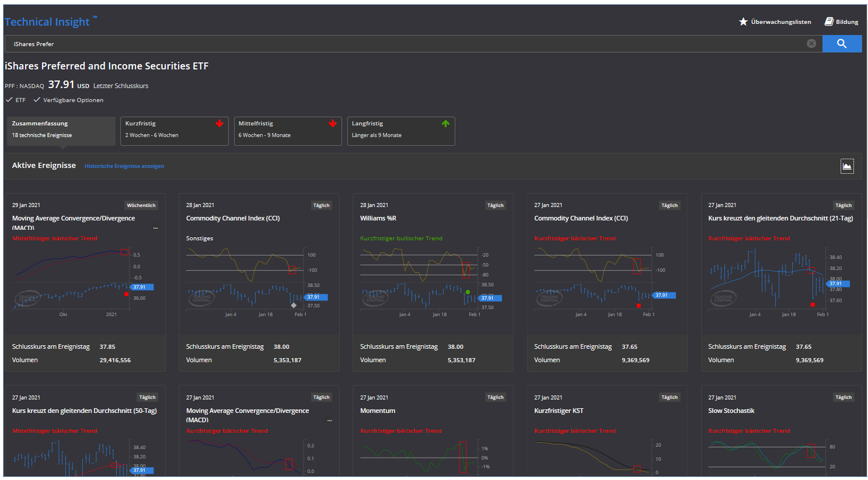Click the Aktive Ereignisse heading
Viewport: 868px width, 480px height.
pyautogui.click(x=44, y=166)
